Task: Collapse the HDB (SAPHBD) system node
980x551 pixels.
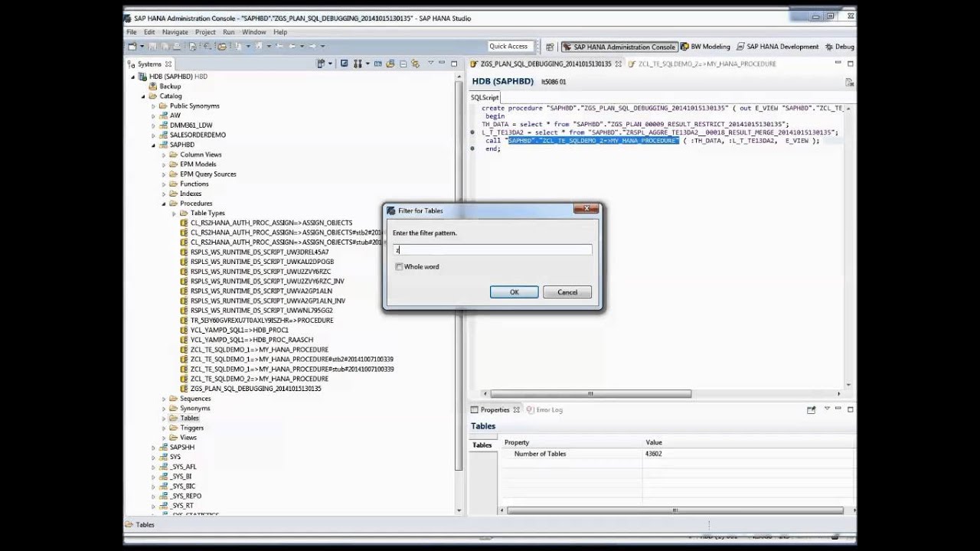Action: click(x=132, y=77)
